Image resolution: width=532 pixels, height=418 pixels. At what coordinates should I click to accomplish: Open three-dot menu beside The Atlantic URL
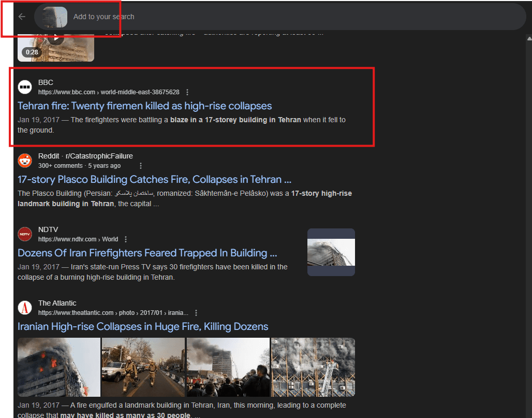(x=196, y=313)
